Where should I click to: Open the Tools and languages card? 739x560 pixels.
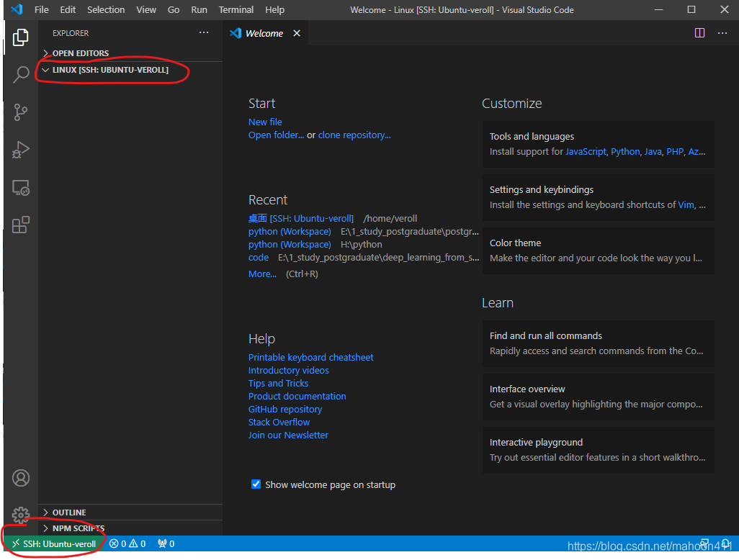[598, 144]
